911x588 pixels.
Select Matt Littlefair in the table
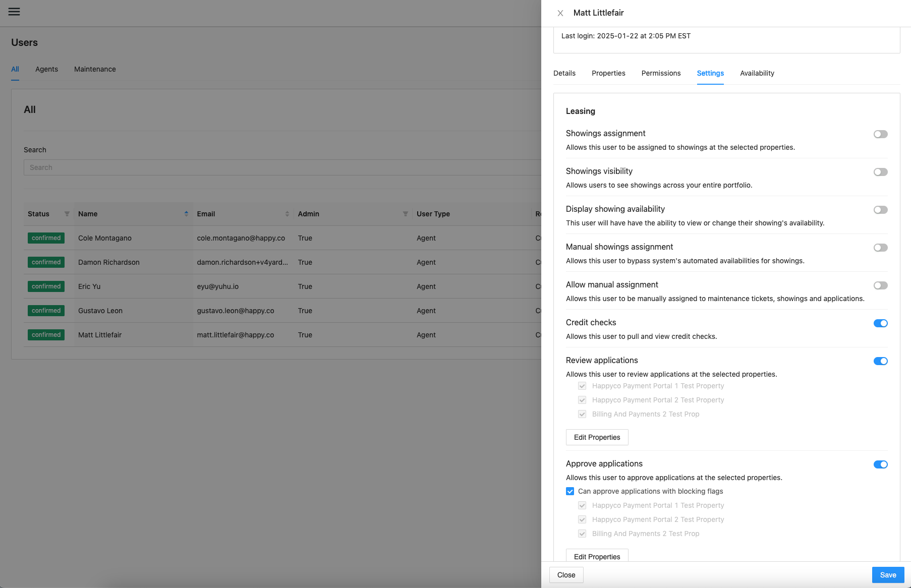click(100, 335)
